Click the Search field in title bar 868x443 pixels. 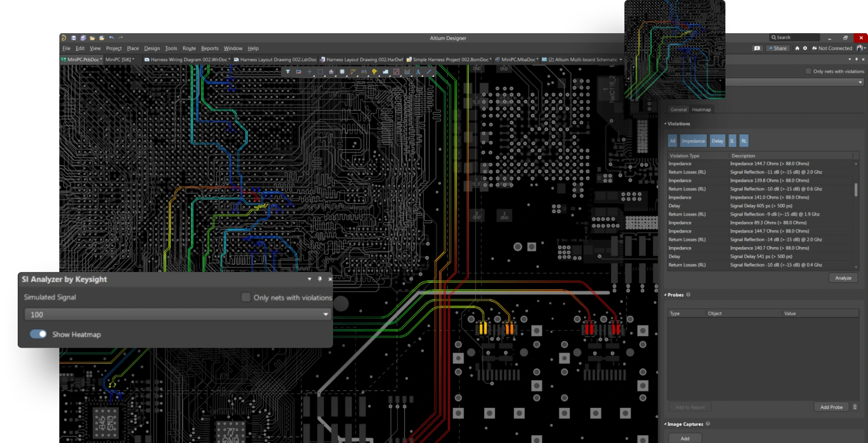[x=794, y=38]
